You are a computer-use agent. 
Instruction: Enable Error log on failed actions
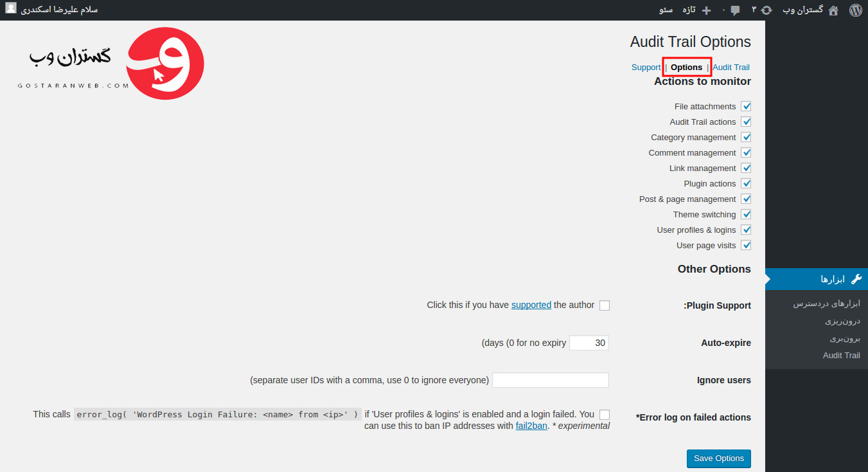click(x=605, y=415)
